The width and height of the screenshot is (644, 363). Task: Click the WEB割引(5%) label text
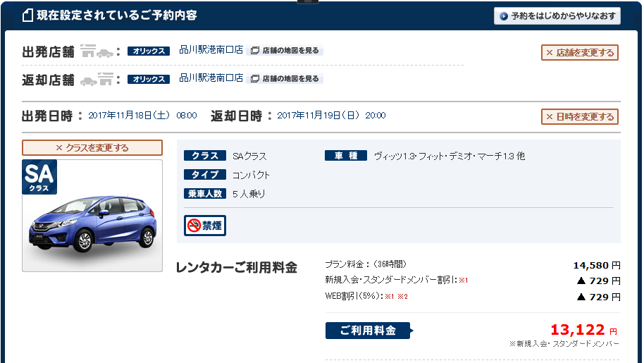click(x=354, y=296)
